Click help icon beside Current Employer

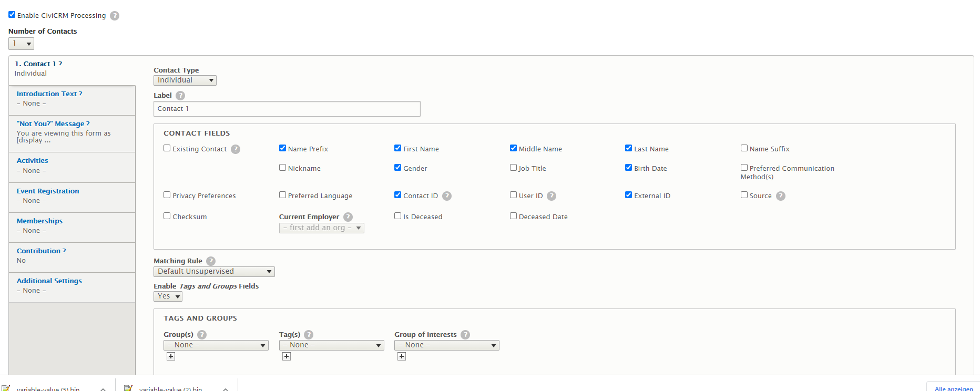348,217
